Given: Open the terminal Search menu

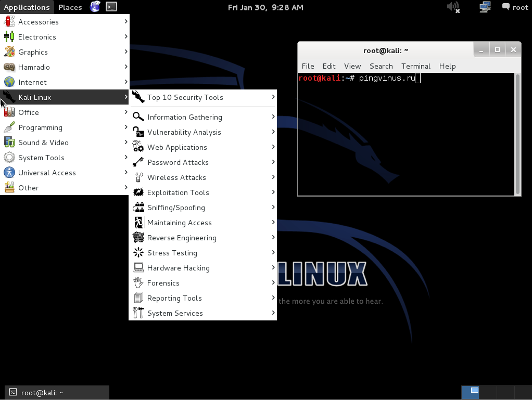Looking at the screenshot, I should click(x=381, y=66).
